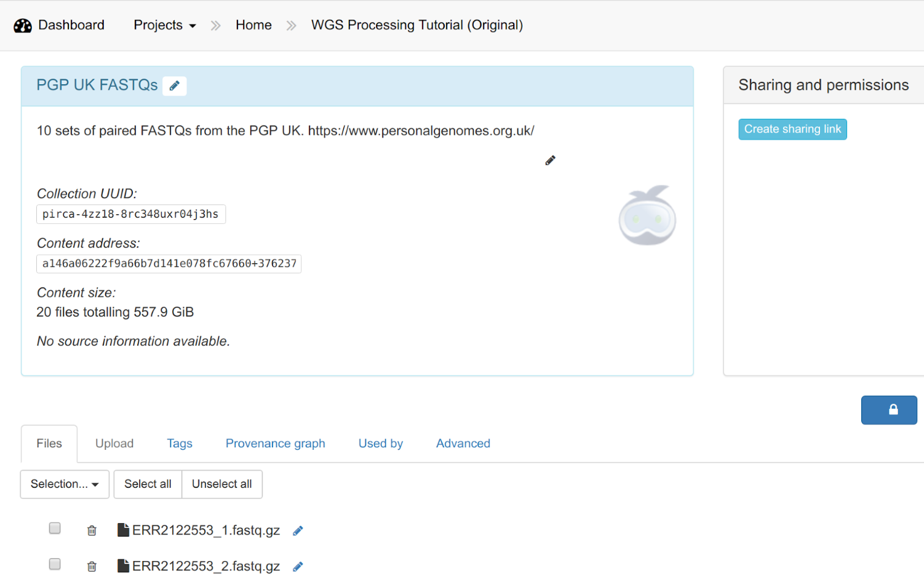Expand the Selection dropdown

[65, 484]
